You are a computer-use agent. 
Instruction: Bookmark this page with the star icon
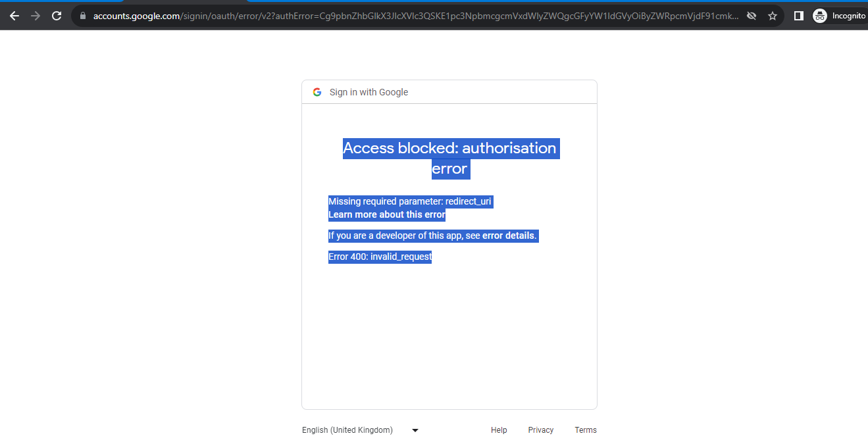click(773, 16)
